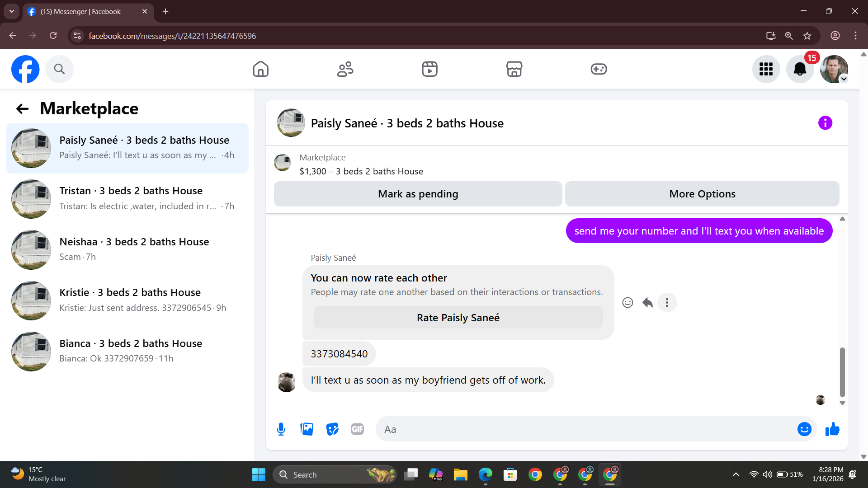Click Mark as pending button
Screen dimensions: 868x488
[418, 194]
